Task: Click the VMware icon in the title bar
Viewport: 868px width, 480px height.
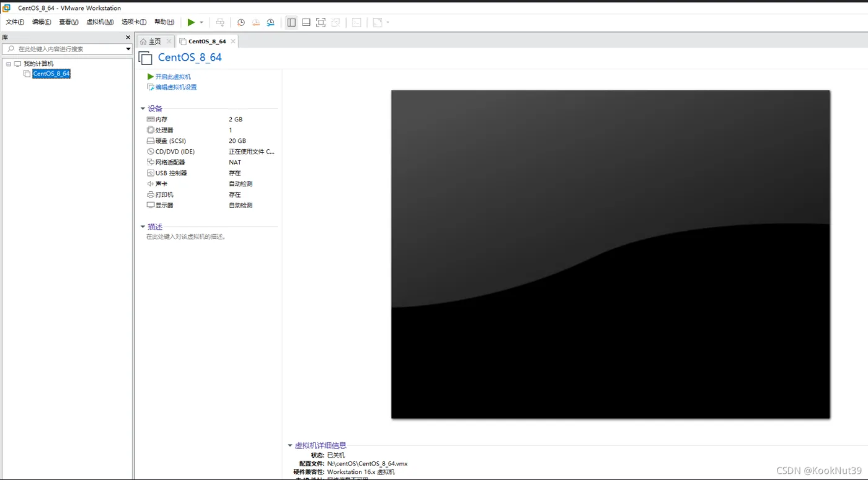Action: [6, 8]
